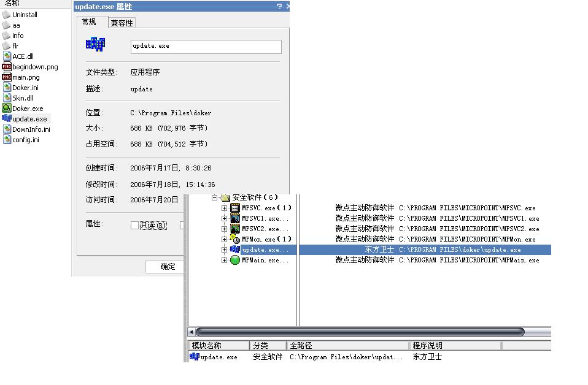Click path C:\PROGRAM FILES\MICROPOINT\MPMain.exe
The image size is (588, 385).
469,260
